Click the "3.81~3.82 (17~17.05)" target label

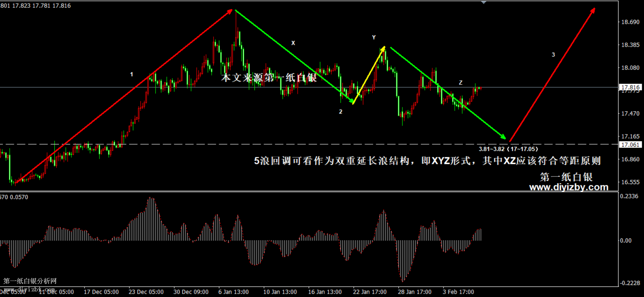click(x=508, y=149)
